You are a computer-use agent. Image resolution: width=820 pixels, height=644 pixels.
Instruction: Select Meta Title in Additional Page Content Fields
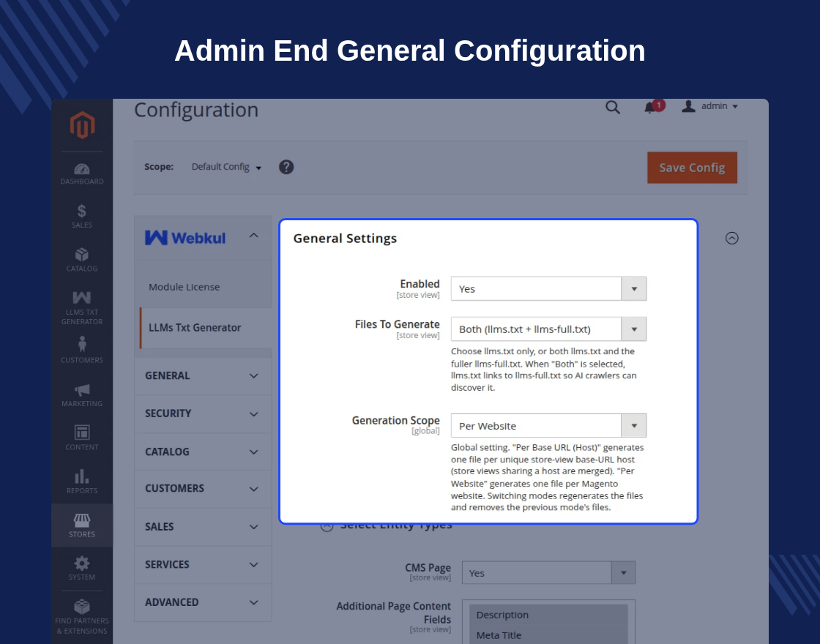coord(548,635)
